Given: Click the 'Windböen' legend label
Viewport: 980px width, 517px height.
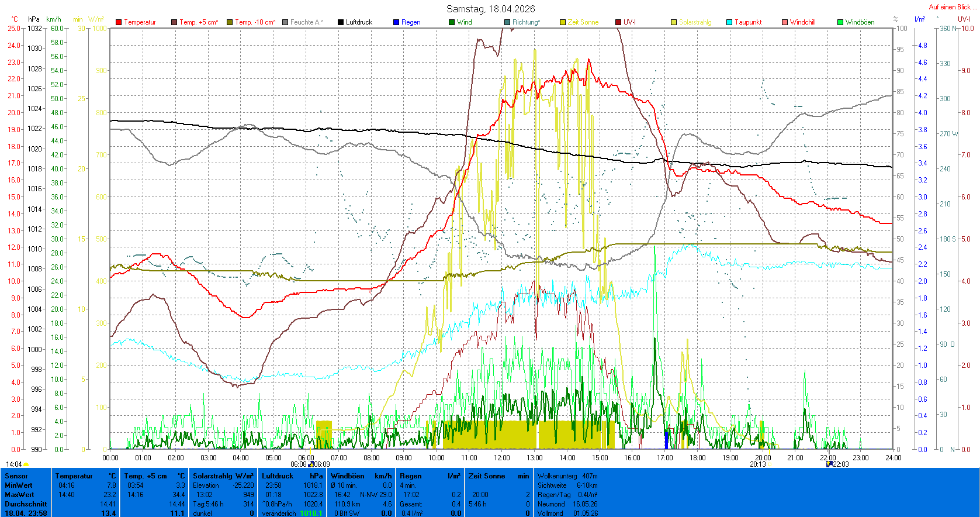Looking at the screenshot, I should click(x=860, y=22).
